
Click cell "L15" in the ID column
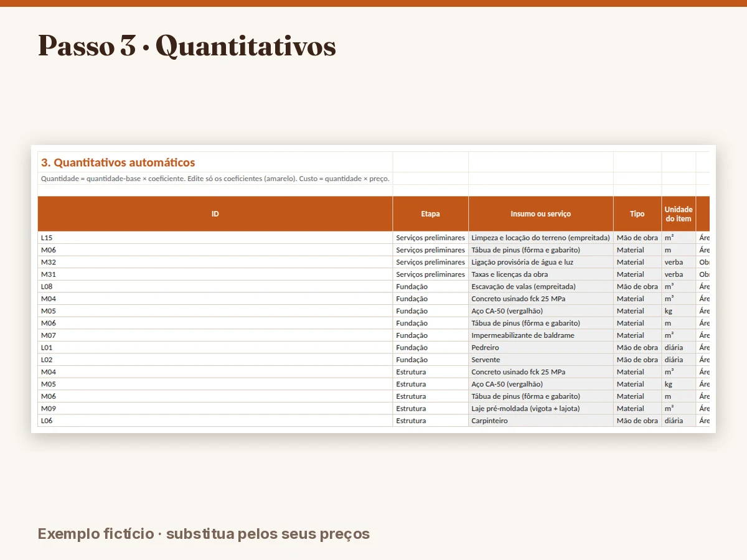215,238
